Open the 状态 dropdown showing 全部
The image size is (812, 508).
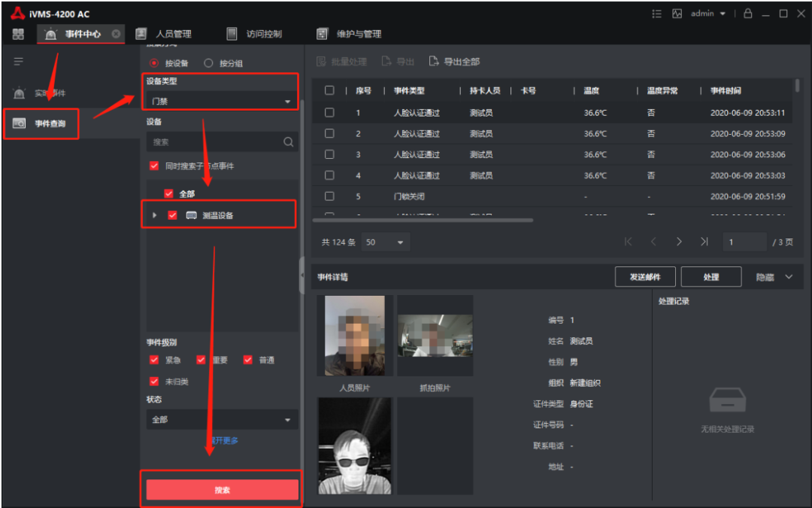tap(222, 419)
